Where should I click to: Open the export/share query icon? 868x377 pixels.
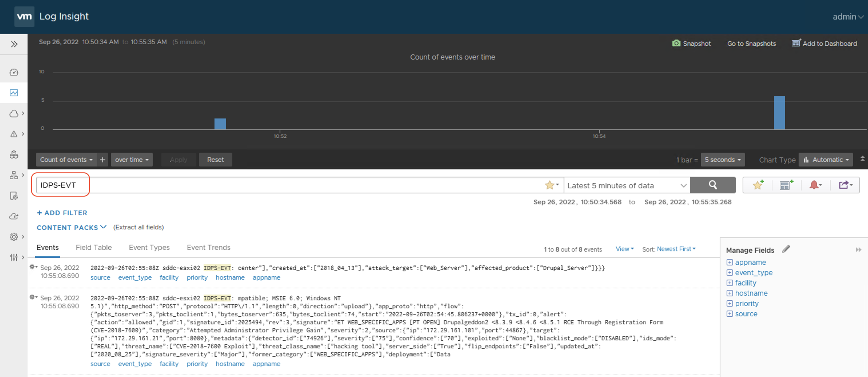(x=845, y=185)
